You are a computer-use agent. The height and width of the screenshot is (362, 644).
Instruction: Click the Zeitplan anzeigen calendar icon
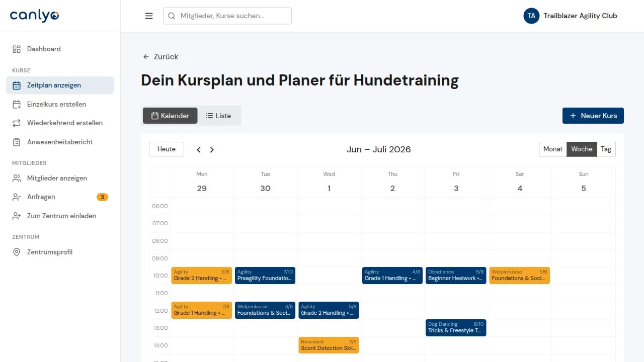[17, 85]
